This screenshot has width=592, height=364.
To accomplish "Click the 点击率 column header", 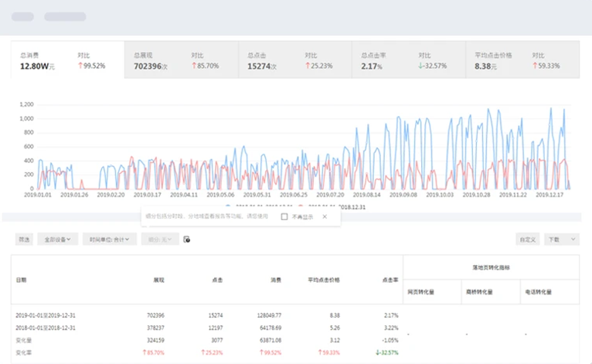I will (390, 280).
